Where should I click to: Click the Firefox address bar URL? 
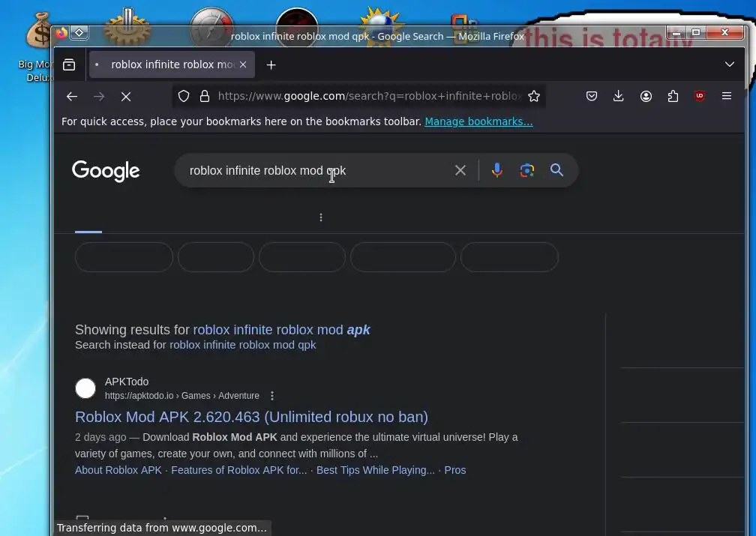coord(369,97)
